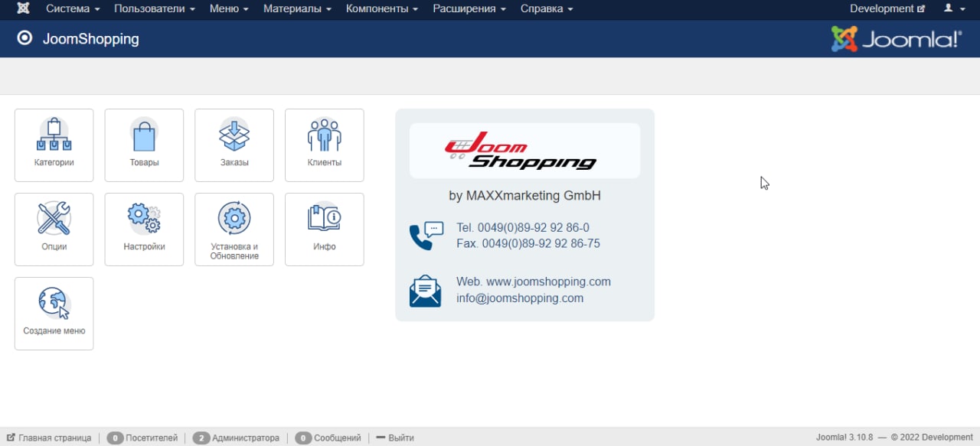Open the Development site link
Image resolution: width=980 pixels, height=446 pixels.
(x=887, y=9)
